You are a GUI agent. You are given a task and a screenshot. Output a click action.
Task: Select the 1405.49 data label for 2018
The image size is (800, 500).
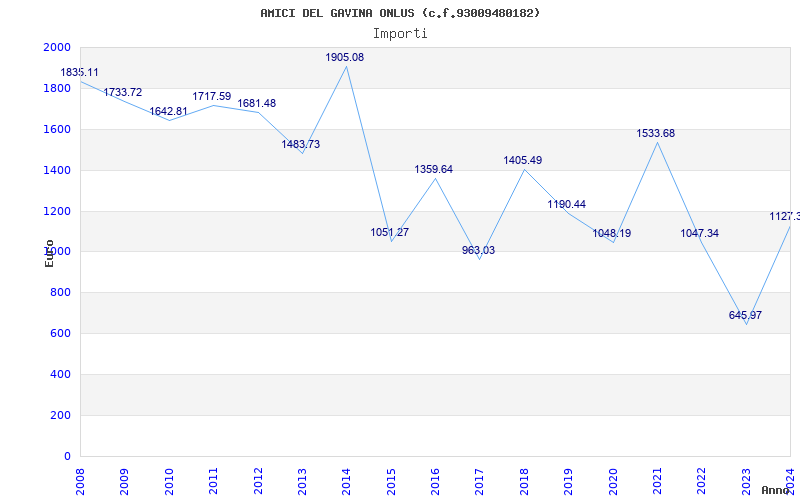click(522, 161)
